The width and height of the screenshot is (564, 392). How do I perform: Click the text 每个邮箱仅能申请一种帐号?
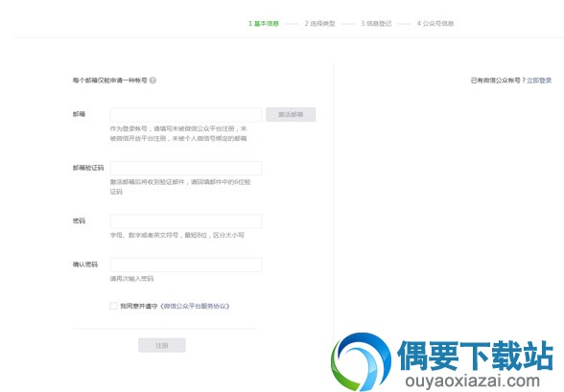110,81
